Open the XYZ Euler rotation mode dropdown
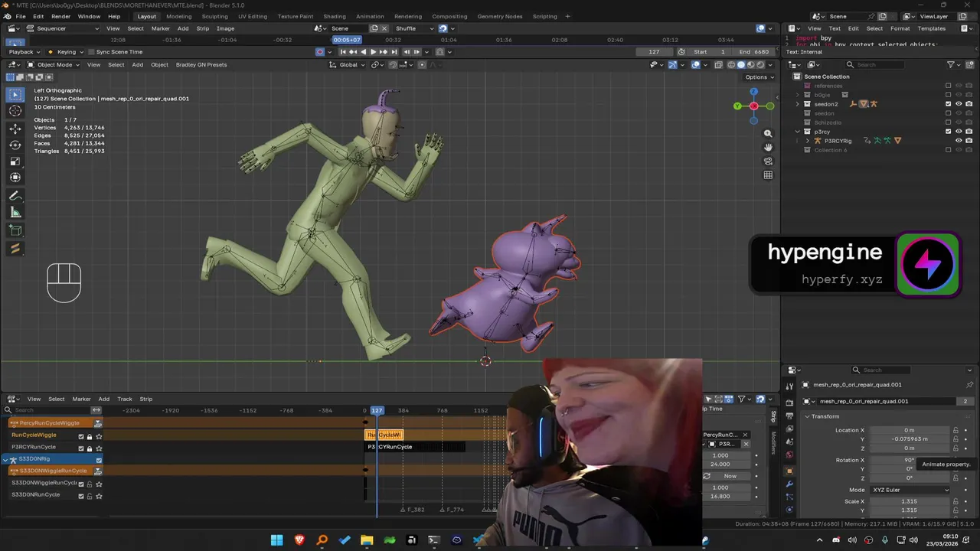980x551 pixels. (910, 490)
